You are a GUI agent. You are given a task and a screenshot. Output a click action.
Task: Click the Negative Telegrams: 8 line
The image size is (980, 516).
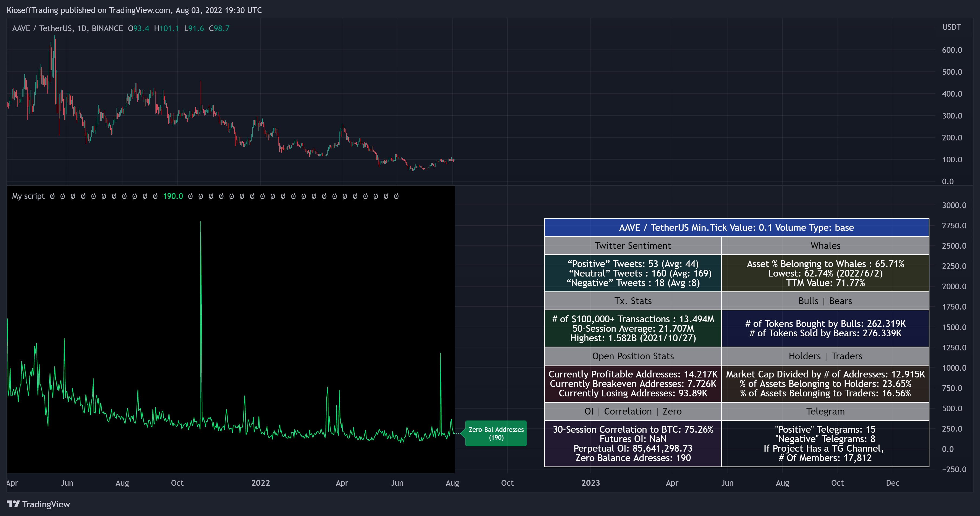coord(826,439)
